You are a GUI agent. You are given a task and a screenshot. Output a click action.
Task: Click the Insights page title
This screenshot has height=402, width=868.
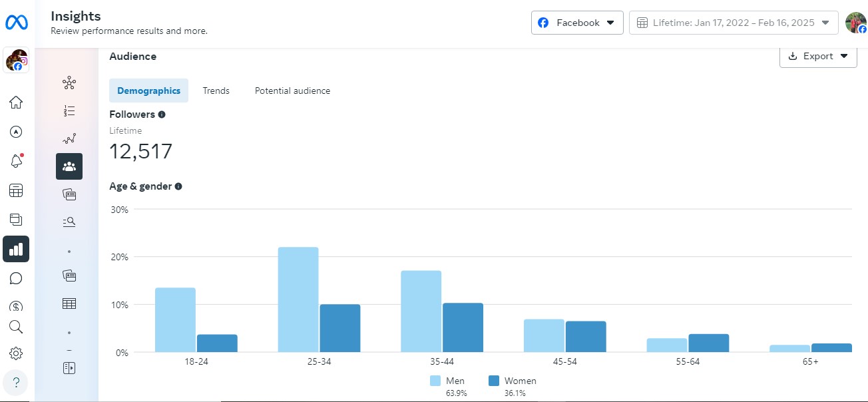76,16
